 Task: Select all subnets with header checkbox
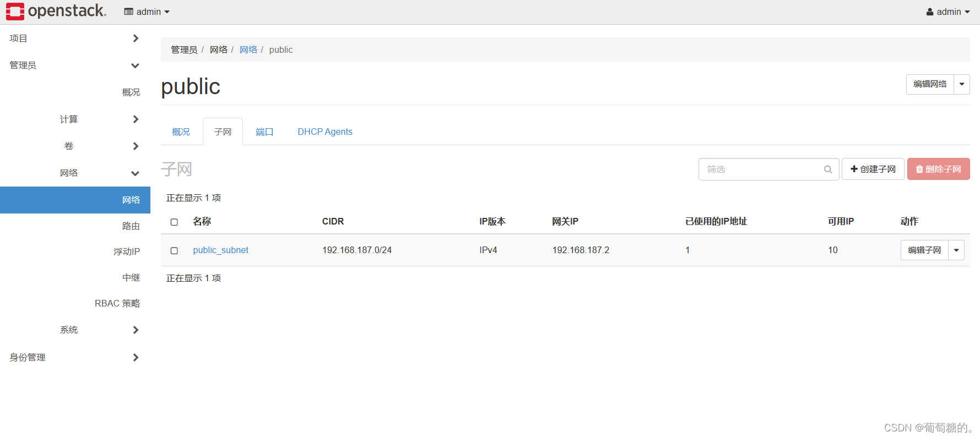point(174,222)
